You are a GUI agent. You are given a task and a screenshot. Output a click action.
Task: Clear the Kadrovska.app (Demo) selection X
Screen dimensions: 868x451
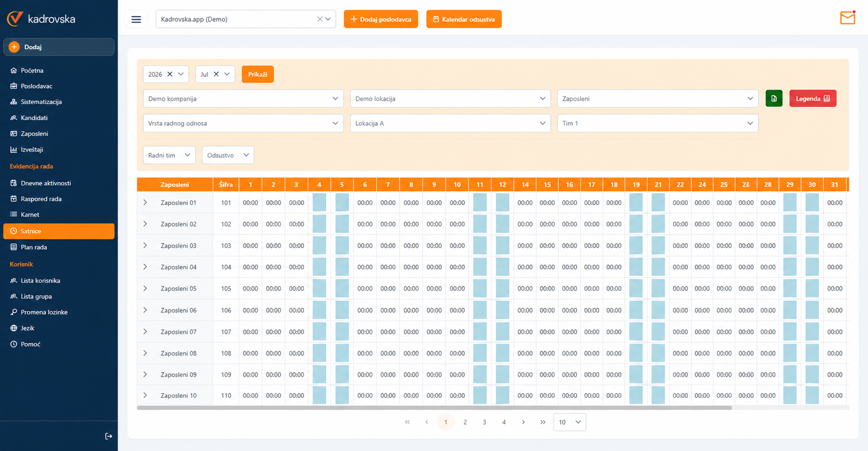(320, 19)
